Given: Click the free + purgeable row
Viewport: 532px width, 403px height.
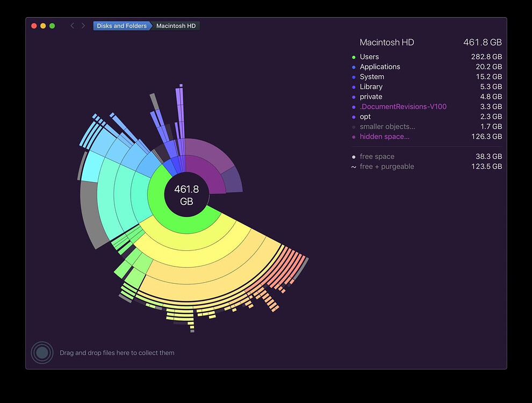Looking at the screenshot, I should click(427, 167).
